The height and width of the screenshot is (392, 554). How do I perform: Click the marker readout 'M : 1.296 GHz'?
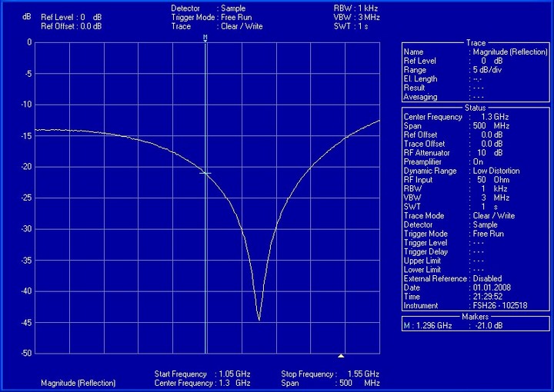point(428,325)
